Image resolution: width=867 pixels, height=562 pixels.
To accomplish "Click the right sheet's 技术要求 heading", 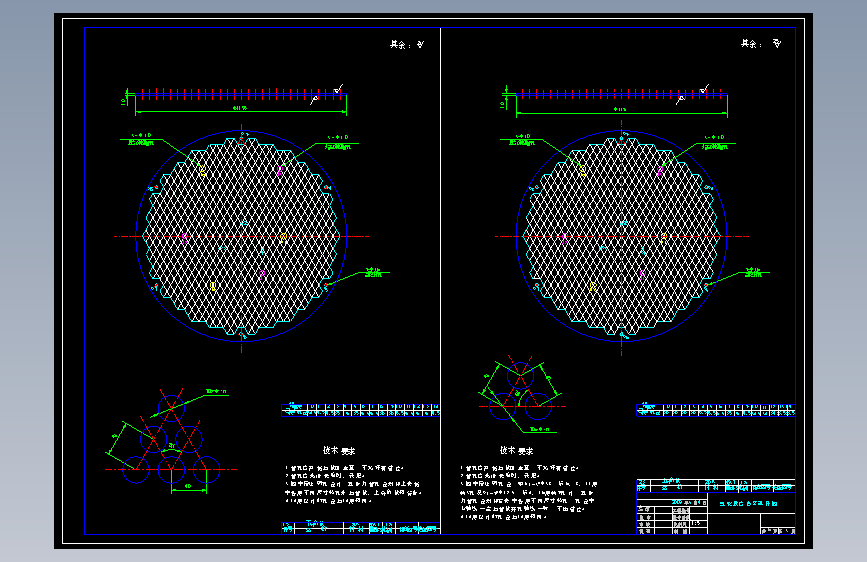I will [x=516, y=450].
